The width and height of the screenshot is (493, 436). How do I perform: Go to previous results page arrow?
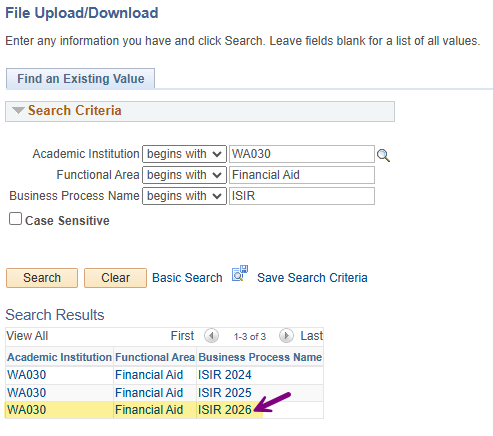[x=211, y=336]
